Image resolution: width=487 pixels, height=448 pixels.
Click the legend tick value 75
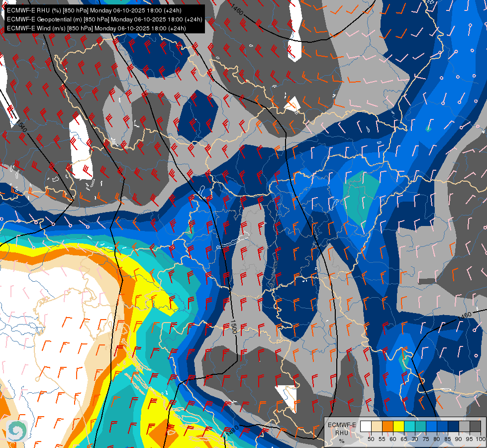pos(426,439)
